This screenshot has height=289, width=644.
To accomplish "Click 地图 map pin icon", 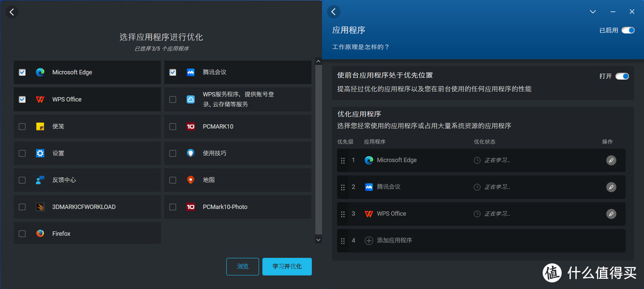I will pos(191,180).
